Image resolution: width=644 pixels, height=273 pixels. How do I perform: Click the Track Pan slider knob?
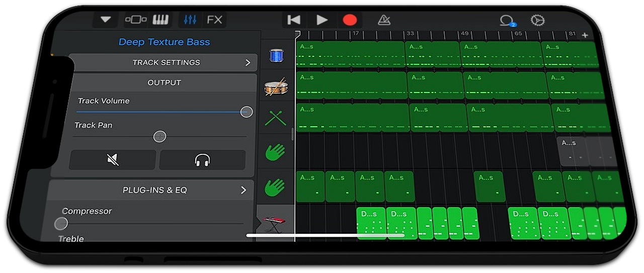click(x=159, y=136)
